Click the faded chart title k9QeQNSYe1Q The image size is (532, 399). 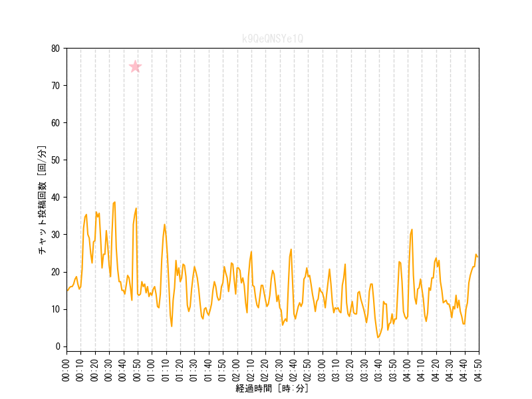(273, 39)
